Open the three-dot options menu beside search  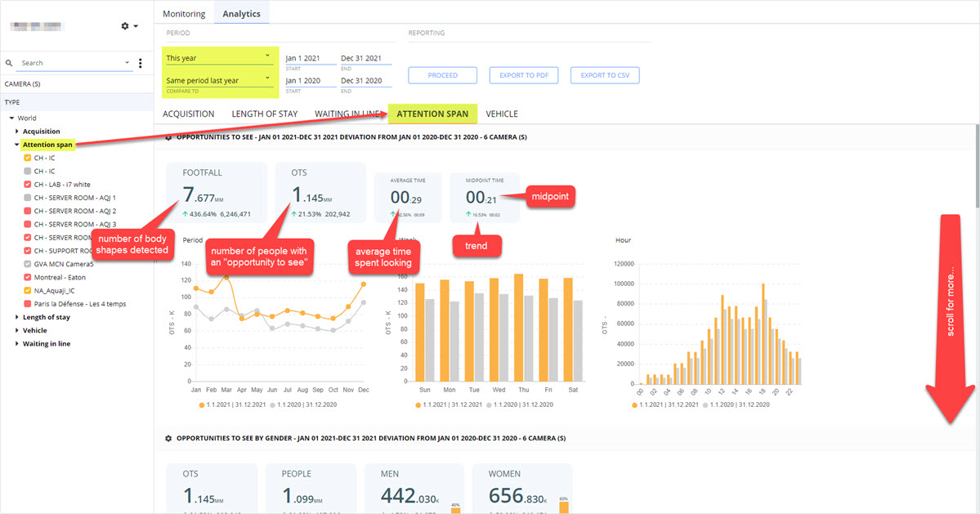point(140,63)
